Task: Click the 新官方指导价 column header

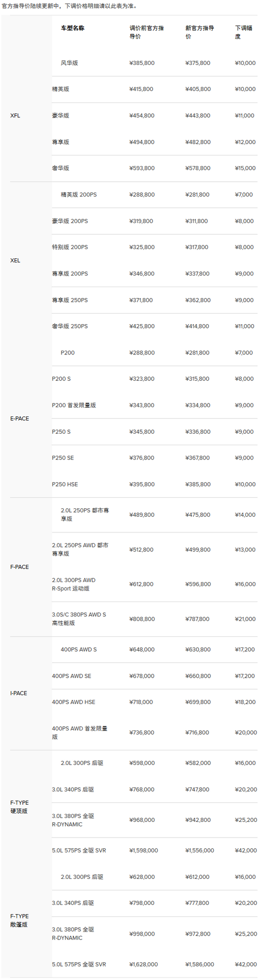Action: [200, 32]
